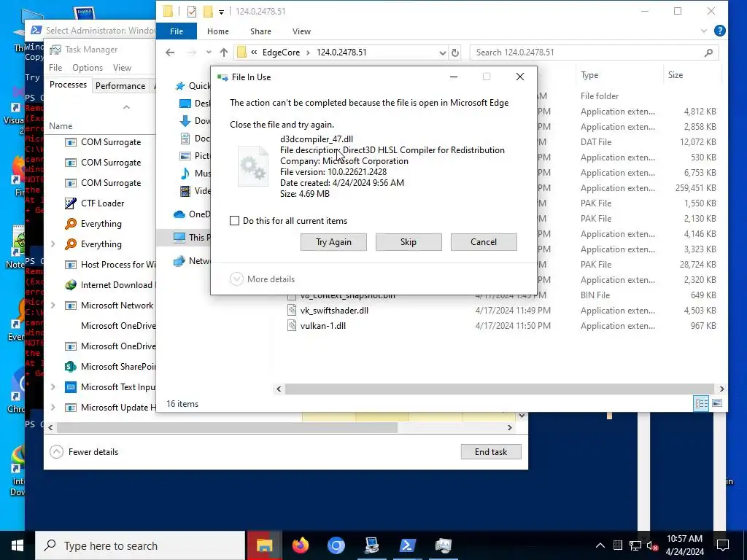
Task: Open Windows Start menu
Action: [x=18, y=545]
